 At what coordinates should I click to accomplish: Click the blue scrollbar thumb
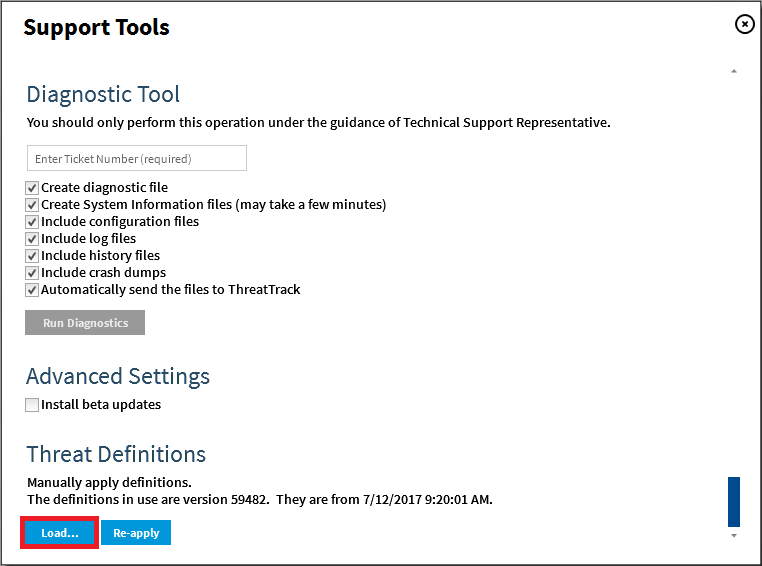point(734,501)
